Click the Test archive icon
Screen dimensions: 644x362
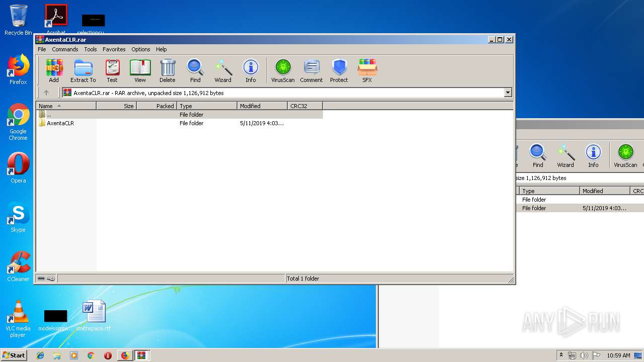coord(112,71)
